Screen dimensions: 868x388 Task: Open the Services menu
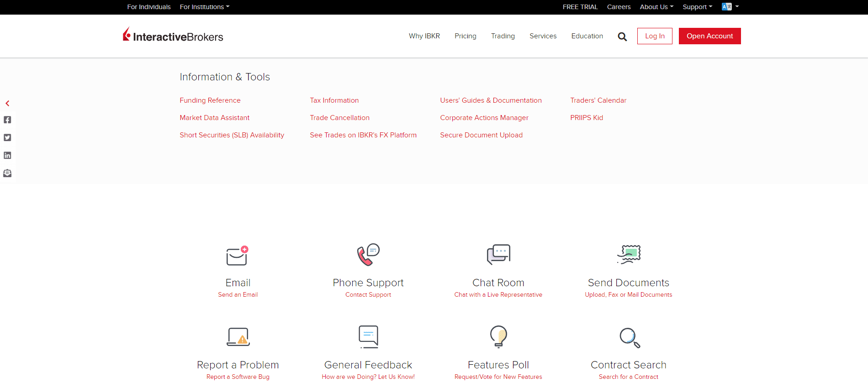tap(543, 36)
